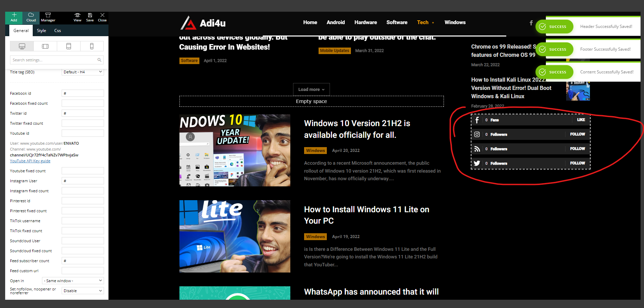Open the Hardware menu item

coord(366,22)
